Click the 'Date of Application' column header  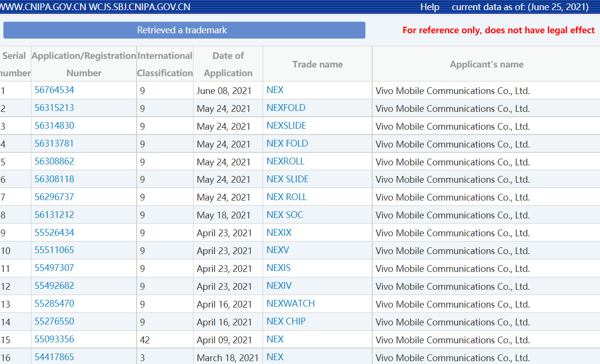click(x=228, y=64)
